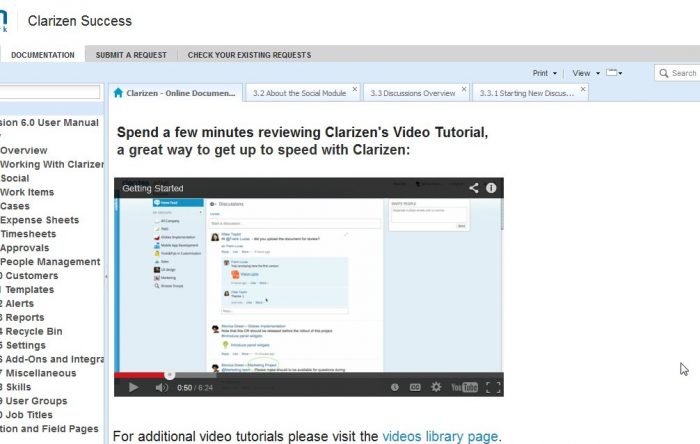The height and width of the screenshot is (444, 700).
Task: Select People Management tree item
Action: click(50, 261)
